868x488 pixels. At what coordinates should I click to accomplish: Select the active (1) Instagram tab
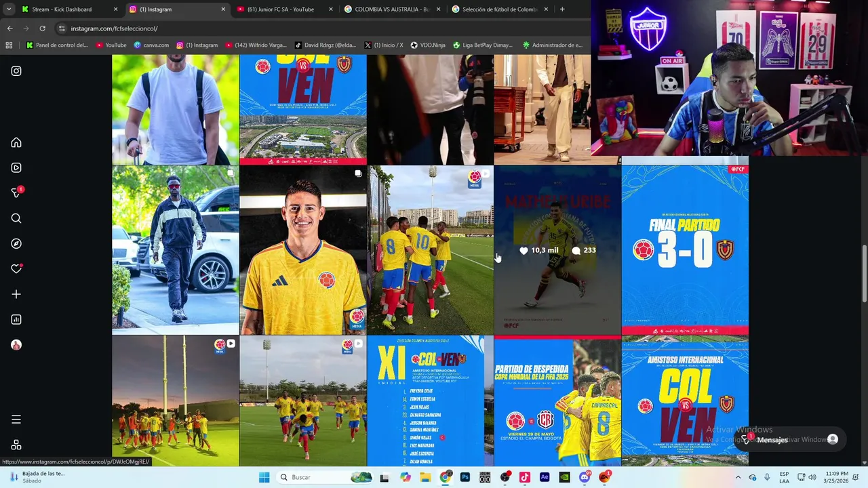(x=176, y=9)
